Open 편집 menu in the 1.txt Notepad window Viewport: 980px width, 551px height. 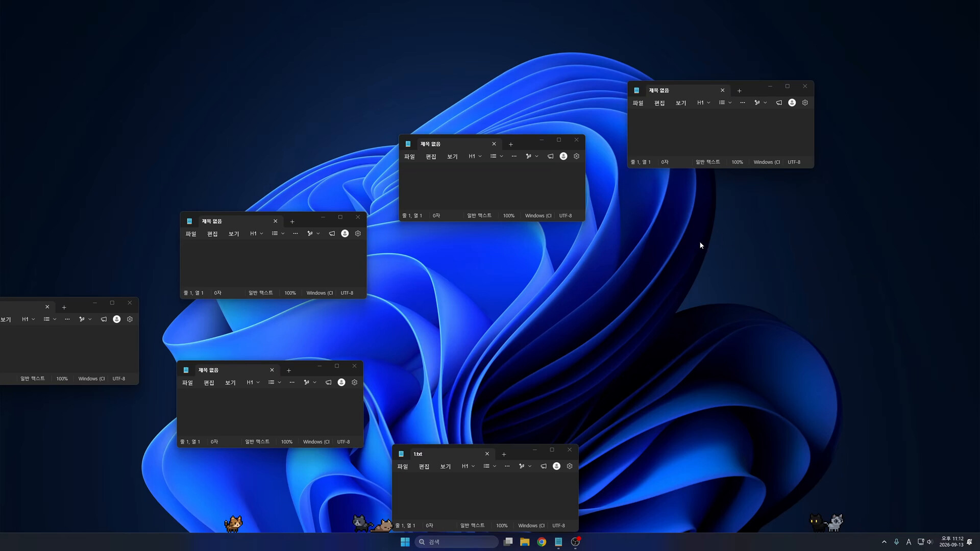click(x=424, y=466)
